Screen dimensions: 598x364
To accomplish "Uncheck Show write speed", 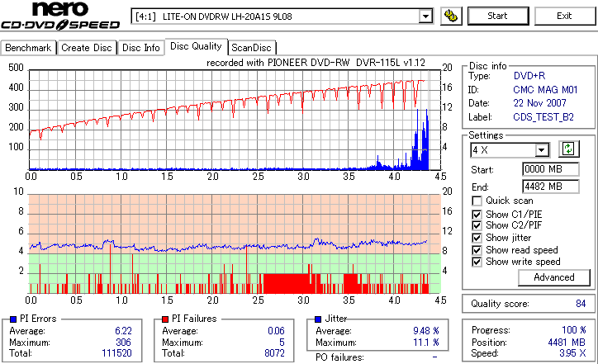I will (477, 262).
